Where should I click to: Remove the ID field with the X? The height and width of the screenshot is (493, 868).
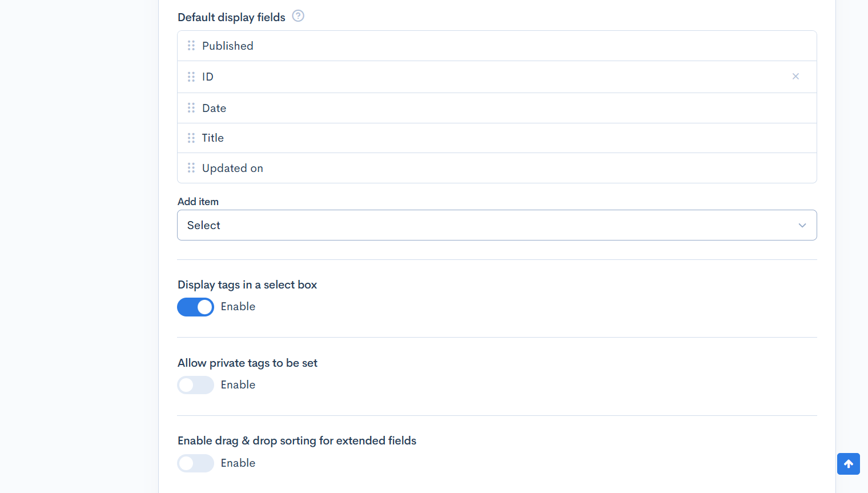(x=795, y=77)
